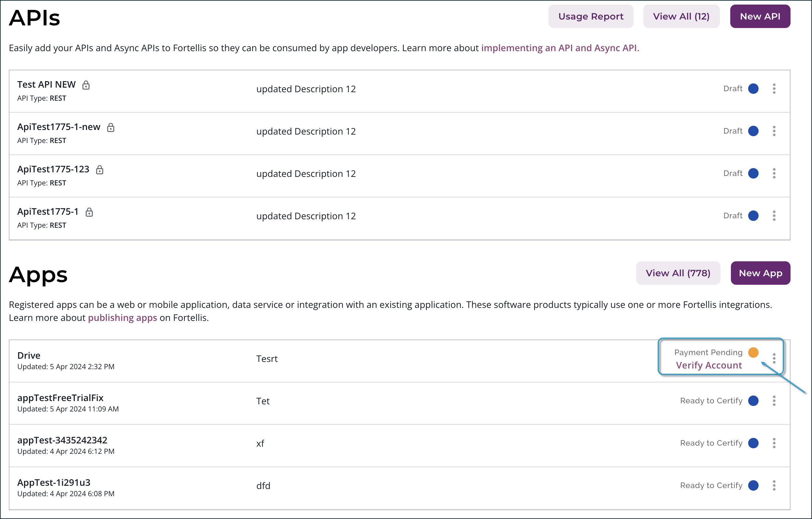Click orange Payment Pending status dot
The height and width of the screenshot is (519, 812).
(753, 353)
